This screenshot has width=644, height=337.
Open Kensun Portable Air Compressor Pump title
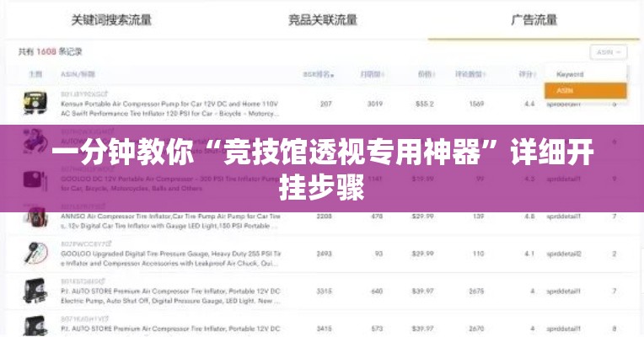pyautogui.click(x=169, y=109)
